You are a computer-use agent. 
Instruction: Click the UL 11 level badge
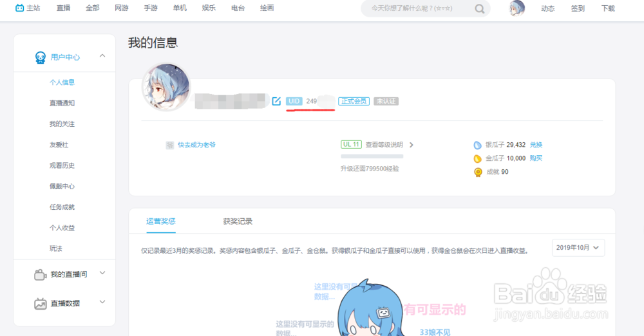351,145
